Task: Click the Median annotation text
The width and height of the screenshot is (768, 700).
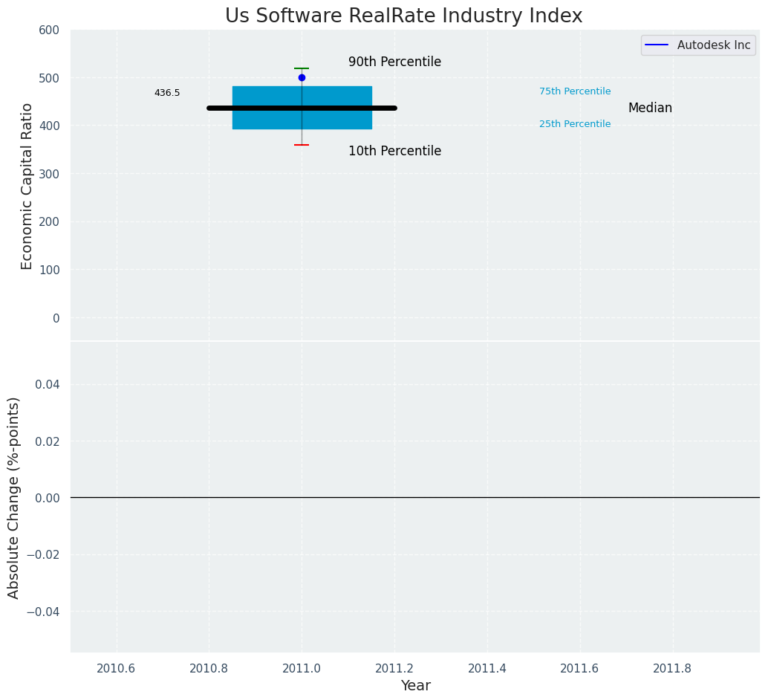Action: (650, 108)
